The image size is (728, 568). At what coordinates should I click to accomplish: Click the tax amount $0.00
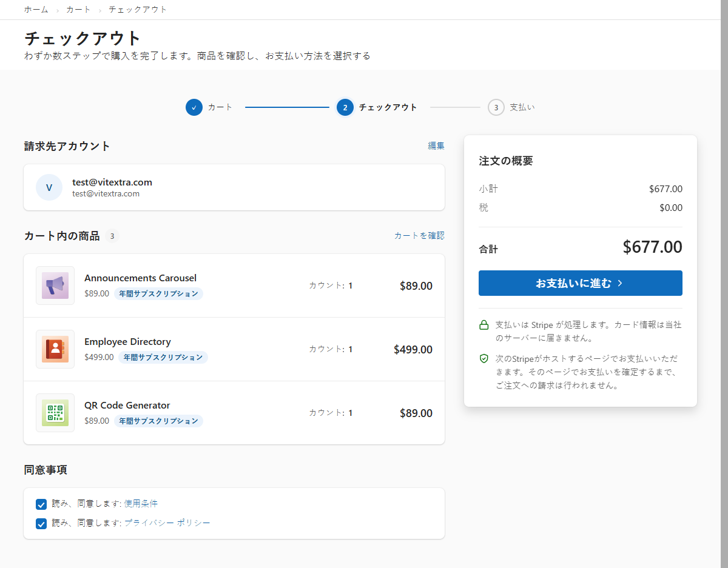point(671,207)
